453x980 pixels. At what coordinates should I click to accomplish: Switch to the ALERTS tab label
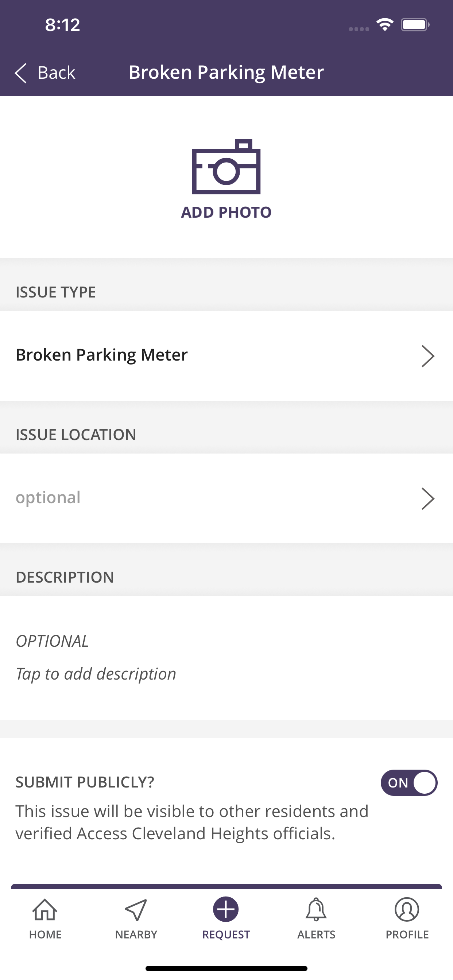(316, 934)
